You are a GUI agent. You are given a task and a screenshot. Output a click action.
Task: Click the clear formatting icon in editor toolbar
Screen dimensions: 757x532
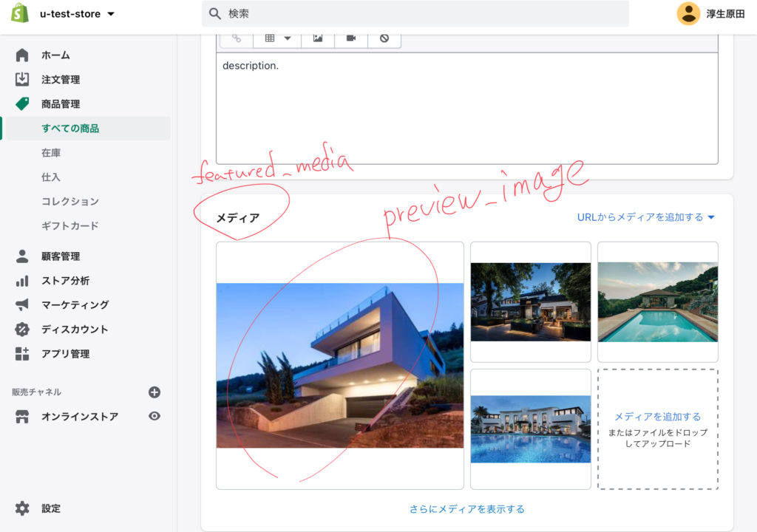(384, 38)
